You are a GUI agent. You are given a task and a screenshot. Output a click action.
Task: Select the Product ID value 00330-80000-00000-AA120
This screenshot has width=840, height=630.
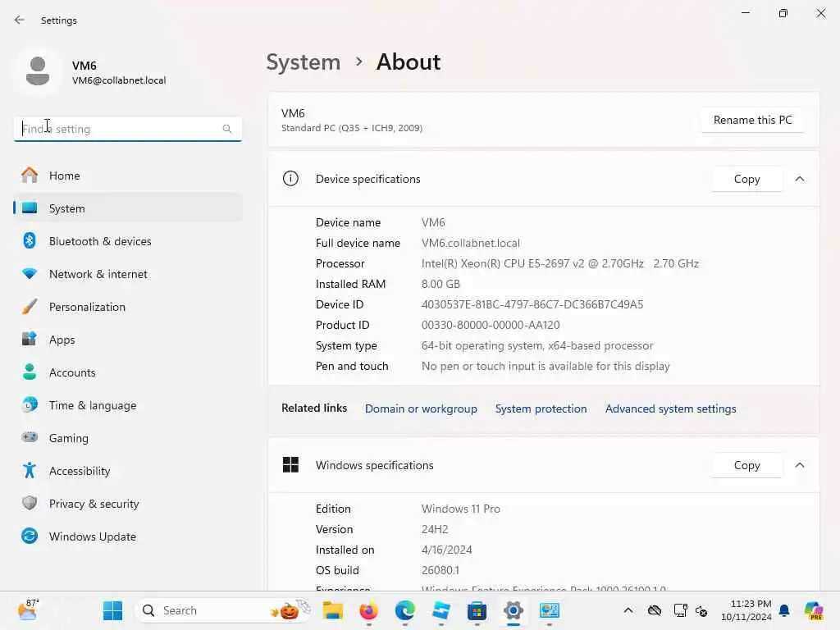coord(491,325)
